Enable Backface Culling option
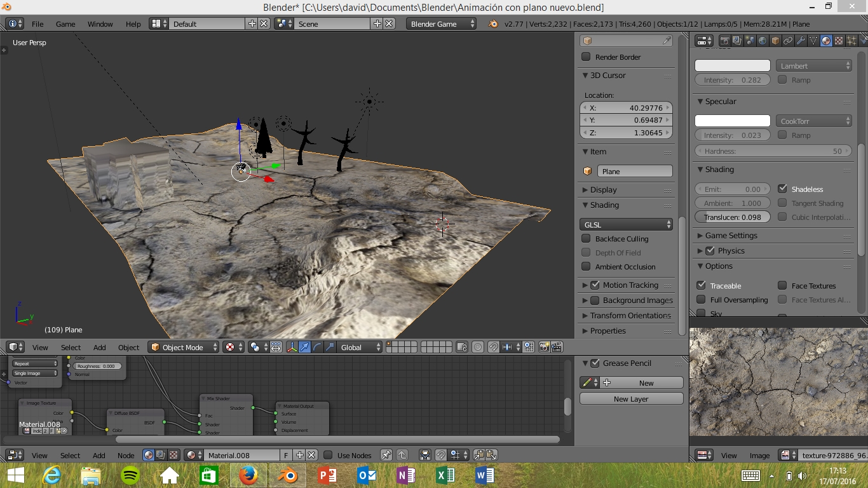The height and width of the screenshot is (488, 868). (x=586, y=238)
